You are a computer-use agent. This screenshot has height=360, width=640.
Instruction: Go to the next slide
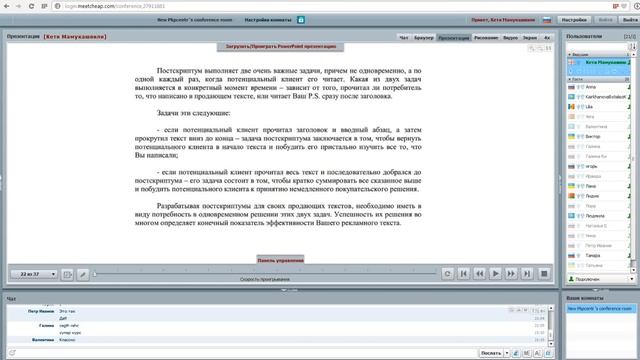point(511,274)
